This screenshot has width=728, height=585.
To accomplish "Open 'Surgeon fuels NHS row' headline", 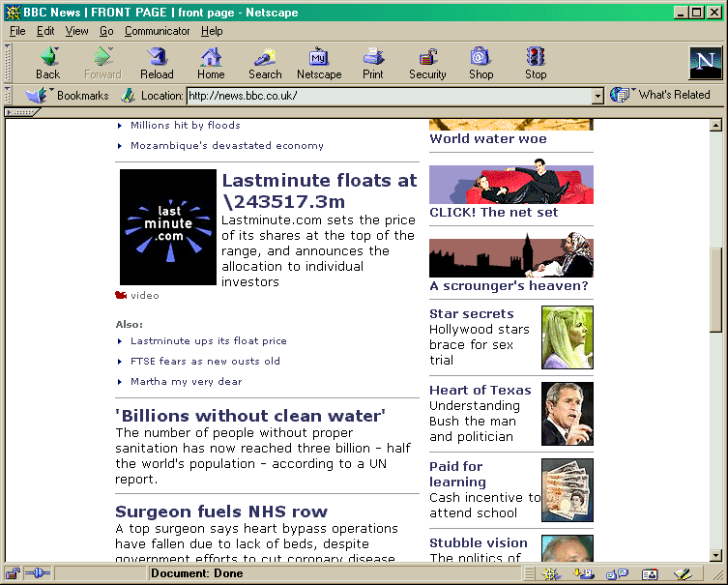I will click(221, 512).
